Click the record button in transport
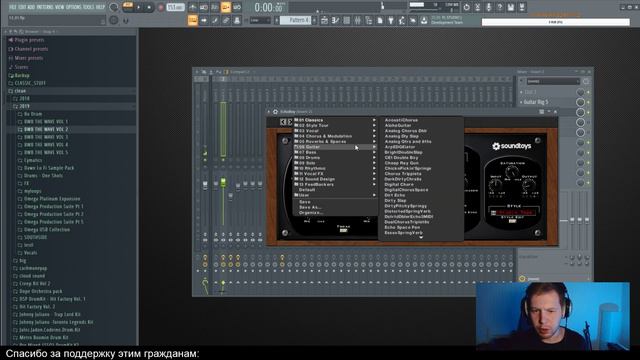 pos(160,7)
